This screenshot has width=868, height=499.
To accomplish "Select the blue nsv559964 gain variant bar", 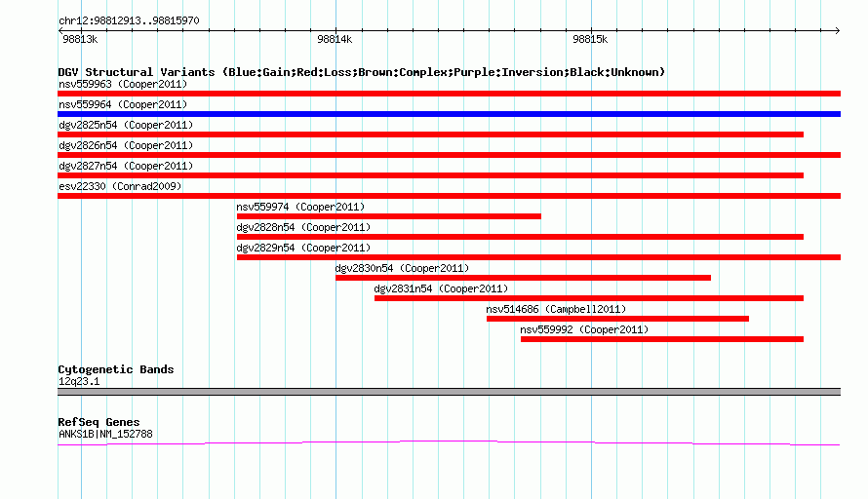I will point(449,114).
